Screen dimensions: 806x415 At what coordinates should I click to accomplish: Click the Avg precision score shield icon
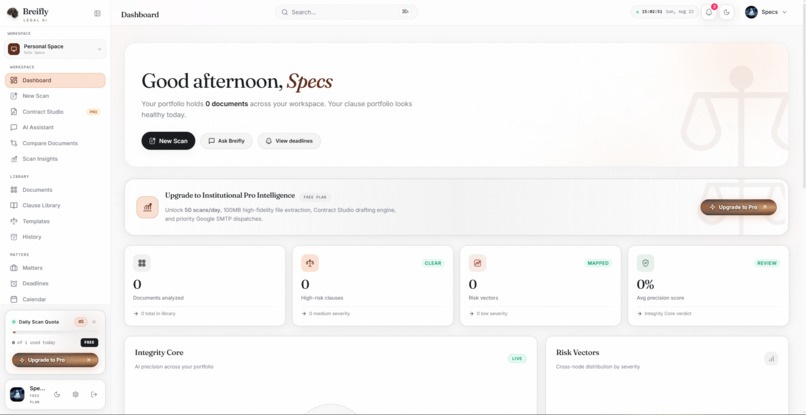[646, 263]
